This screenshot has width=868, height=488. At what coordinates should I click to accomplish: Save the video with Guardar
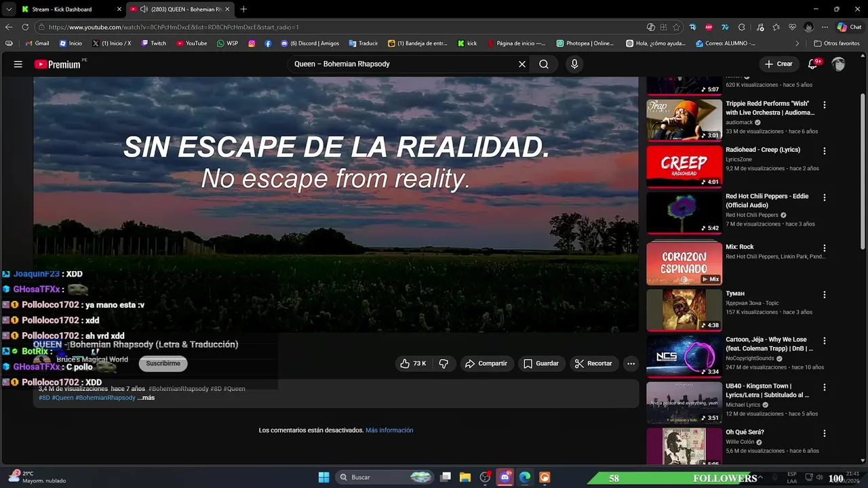tap(541, 364)
